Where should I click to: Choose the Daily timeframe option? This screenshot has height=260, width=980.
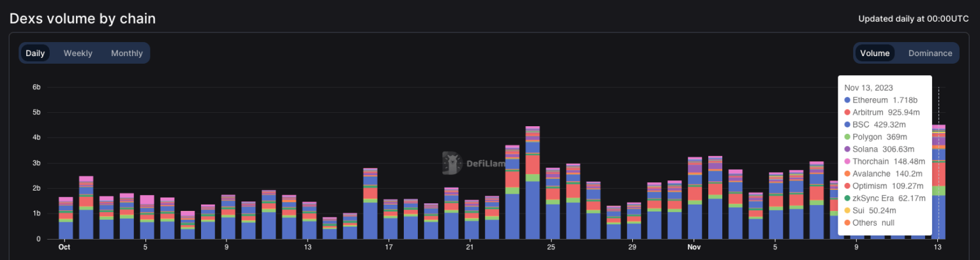click(x=35, y=53)
